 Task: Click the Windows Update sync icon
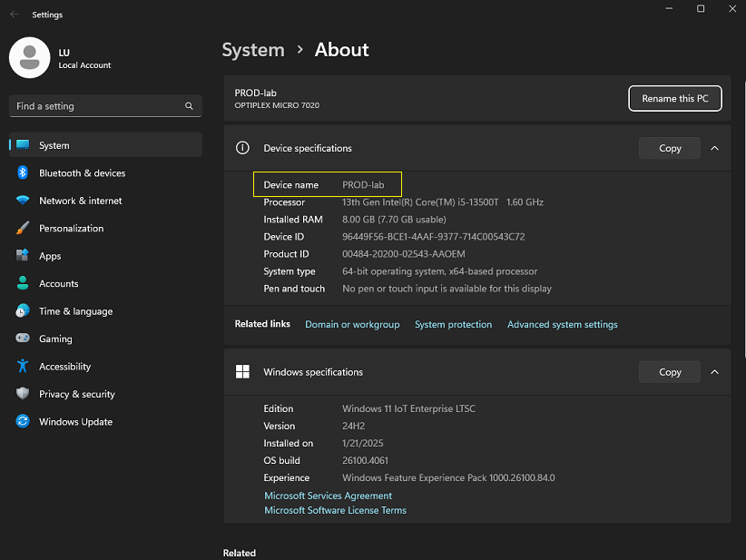(x=23, y=422)
